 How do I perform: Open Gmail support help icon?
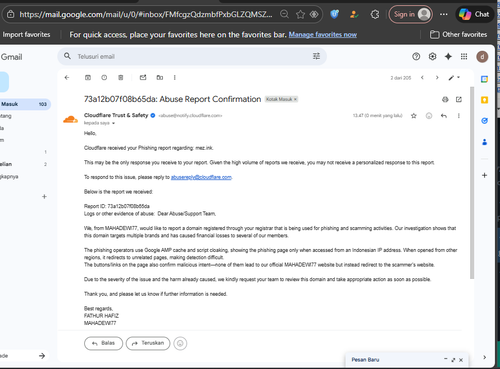point(416,57)
